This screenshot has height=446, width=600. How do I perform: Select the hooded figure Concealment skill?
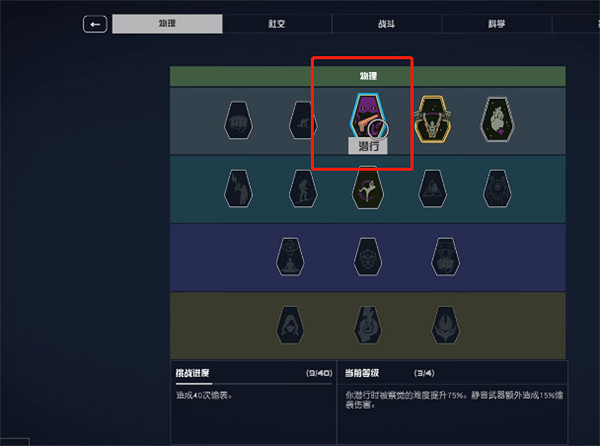pos(290,325)
